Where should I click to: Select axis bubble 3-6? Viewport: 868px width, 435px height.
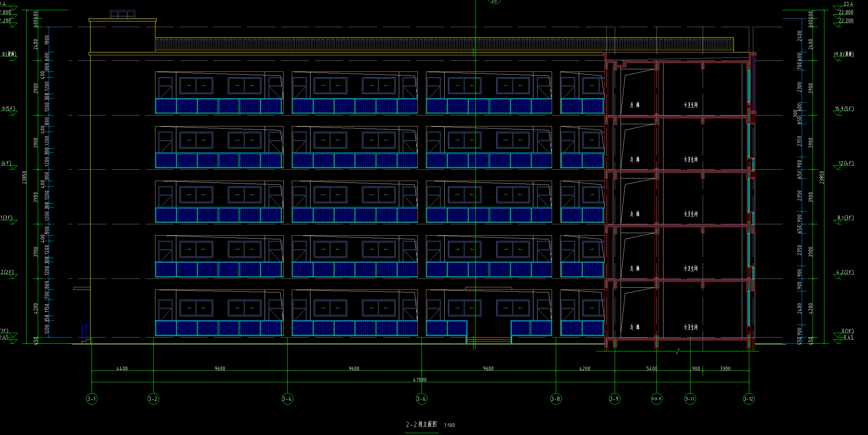point(422,399)
